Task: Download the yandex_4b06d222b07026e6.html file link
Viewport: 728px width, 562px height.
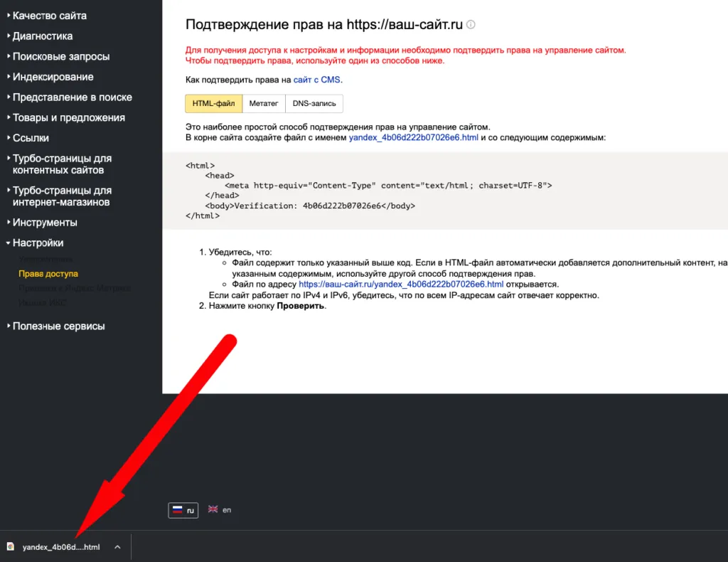Action: pos(414,137)
